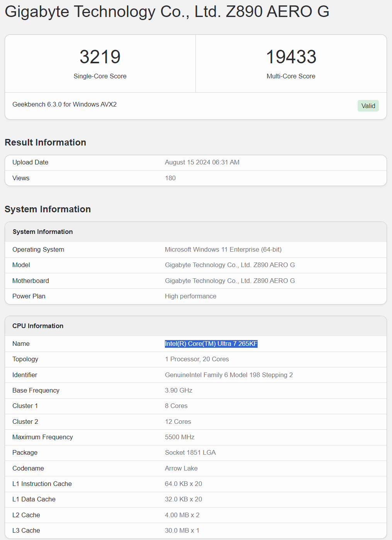Click the views count 180

(170, 178)
